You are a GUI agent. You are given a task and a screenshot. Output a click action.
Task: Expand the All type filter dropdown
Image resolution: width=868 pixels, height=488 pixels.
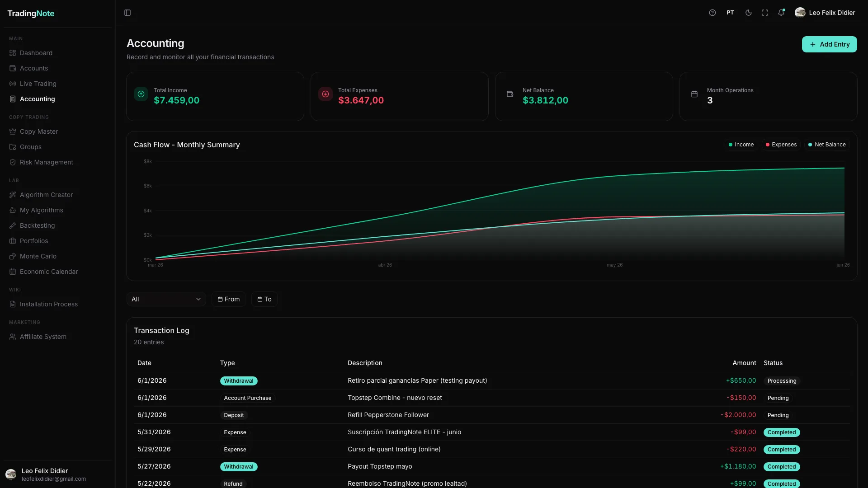pyautogui.click(x=166, y=299)
